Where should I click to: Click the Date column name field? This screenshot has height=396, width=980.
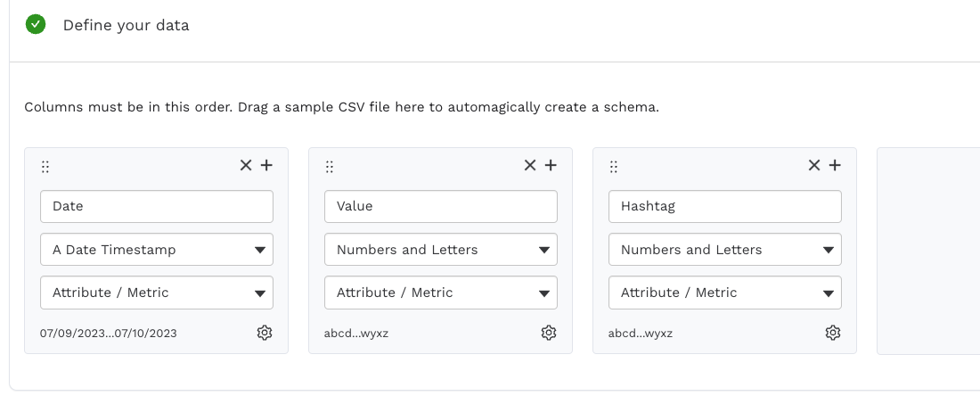pyautogui.click(x=157, y=206)
